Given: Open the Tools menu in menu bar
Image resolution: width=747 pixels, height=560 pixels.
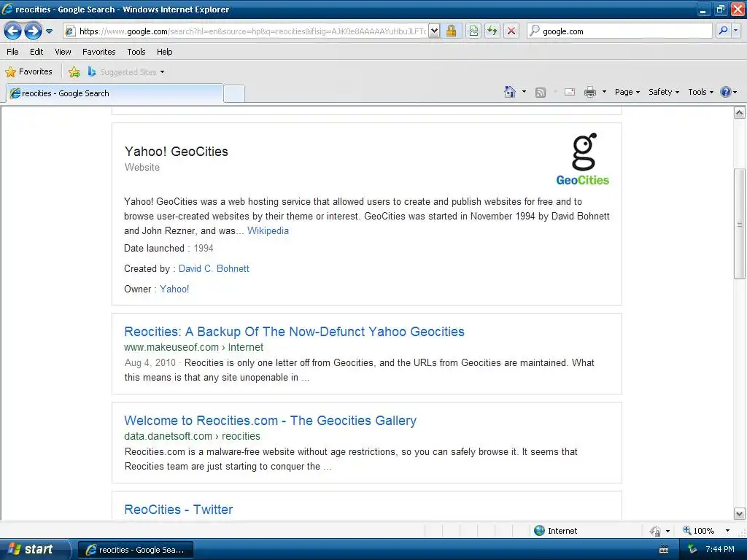Looking at the screenshot, I should pos(136,52).
